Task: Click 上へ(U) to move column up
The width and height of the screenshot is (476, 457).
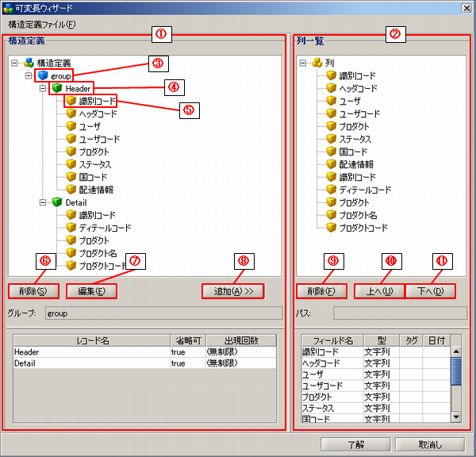Action: pyautogui.click(x=378, y=291)
